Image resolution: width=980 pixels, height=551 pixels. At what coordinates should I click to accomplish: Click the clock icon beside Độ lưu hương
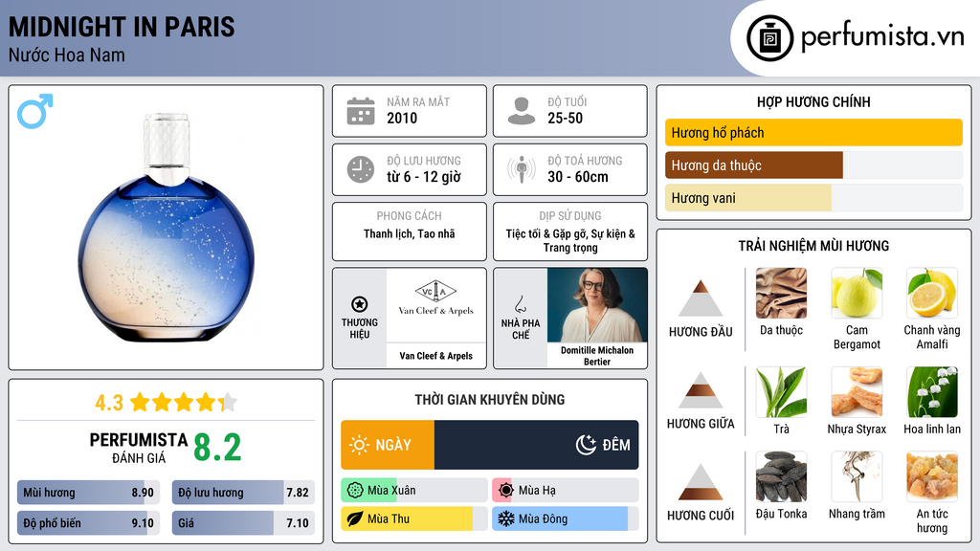361,169
